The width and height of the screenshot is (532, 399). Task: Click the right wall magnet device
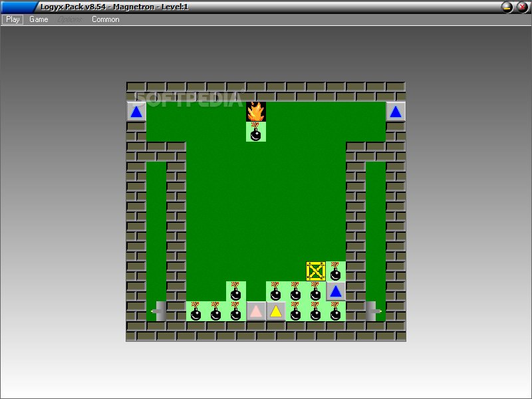374,311
